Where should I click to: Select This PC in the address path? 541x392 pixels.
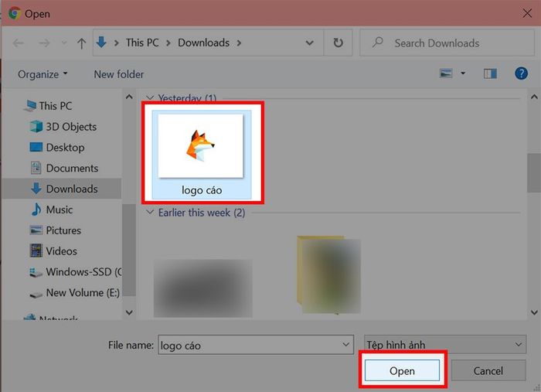142,43
